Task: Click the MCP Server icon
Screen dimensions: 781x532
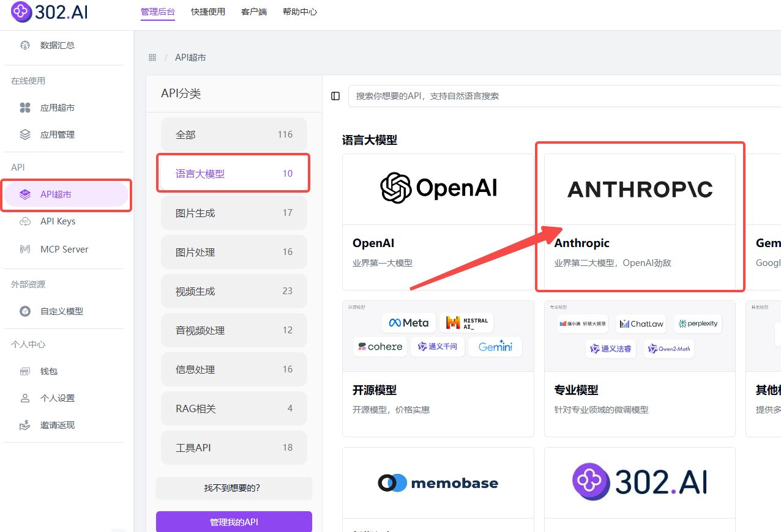Action: click(25, 249)
